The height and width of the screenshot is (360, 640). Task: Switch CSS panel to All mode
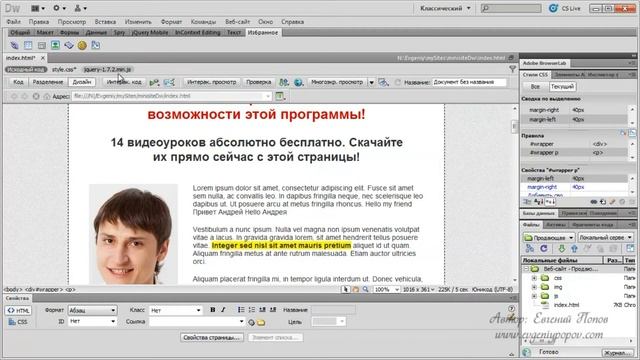[535, 87]
